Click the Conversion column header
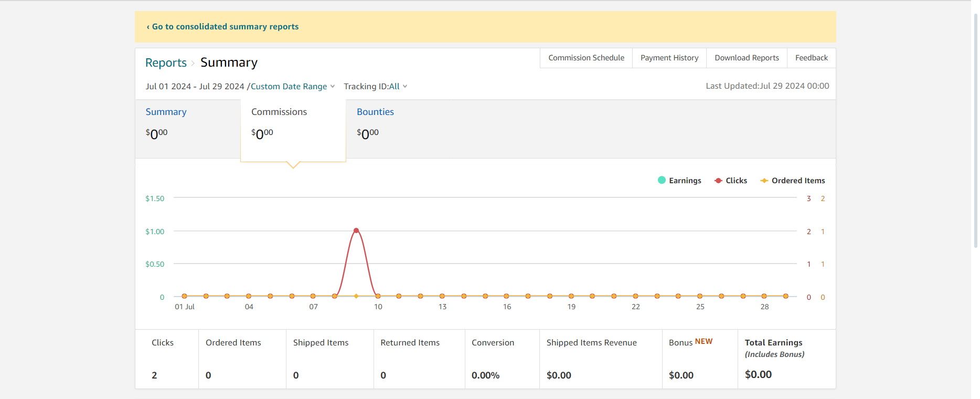980x399 pixels. pos(493,342)
